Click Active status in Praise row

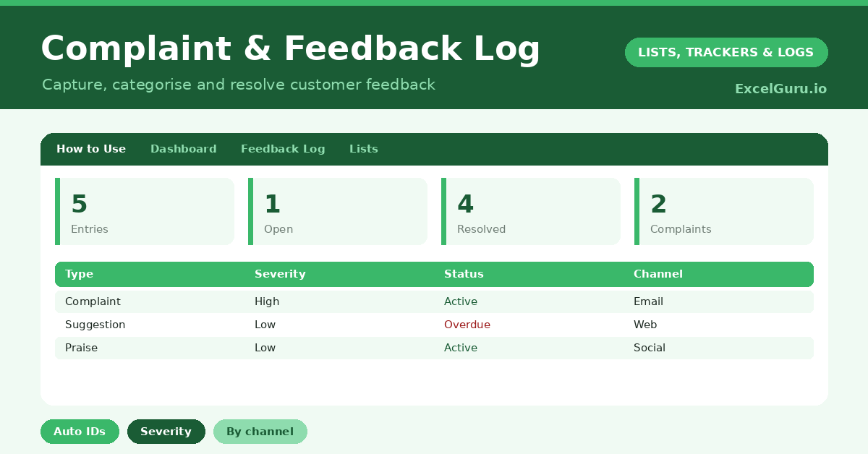461,348
